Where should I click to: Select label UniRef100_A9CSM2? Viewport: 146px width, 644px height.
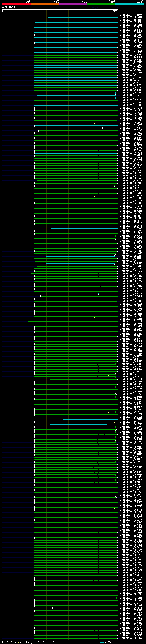pos(131,63)
